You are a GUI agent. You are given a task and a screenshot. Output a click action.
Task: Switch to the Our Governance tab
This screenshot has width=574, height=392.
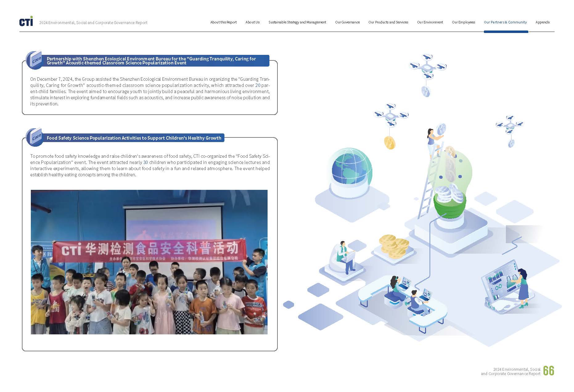coord(347,22)
